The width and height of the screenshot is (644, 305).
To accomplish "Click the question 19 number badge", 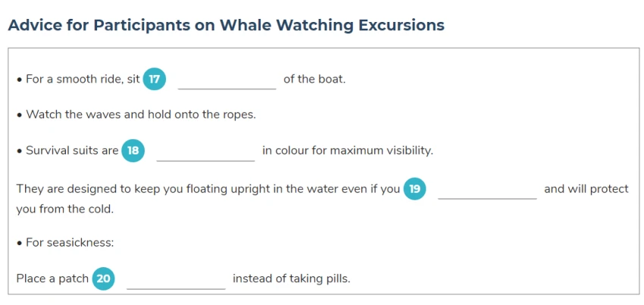I will 415,189.
